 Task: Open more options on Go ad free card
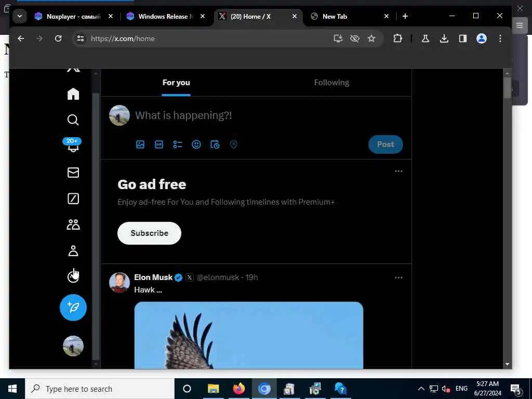(398, 171)
